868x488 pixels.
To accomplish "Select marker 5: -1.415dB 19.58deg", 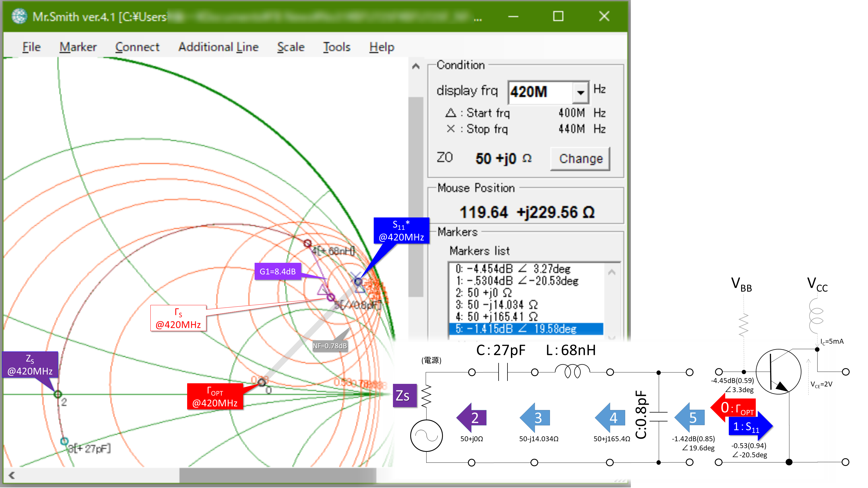I will 526,329.
